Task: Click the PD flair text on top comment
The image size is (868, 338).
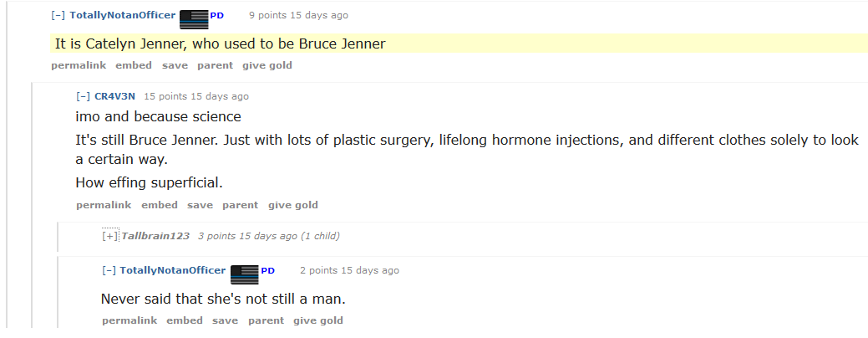Action: pos(216,16)
